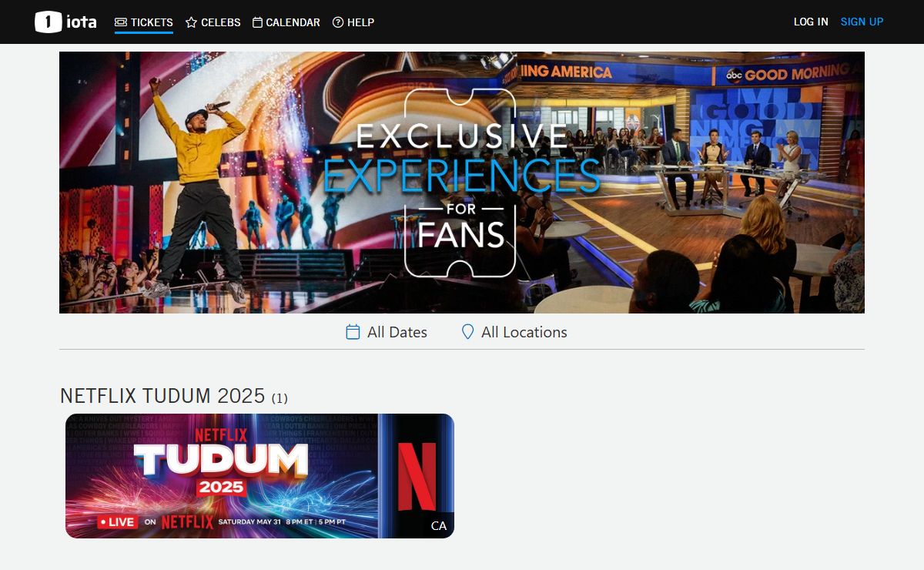
Task: Open the All Dates filter
Action: 387,332
